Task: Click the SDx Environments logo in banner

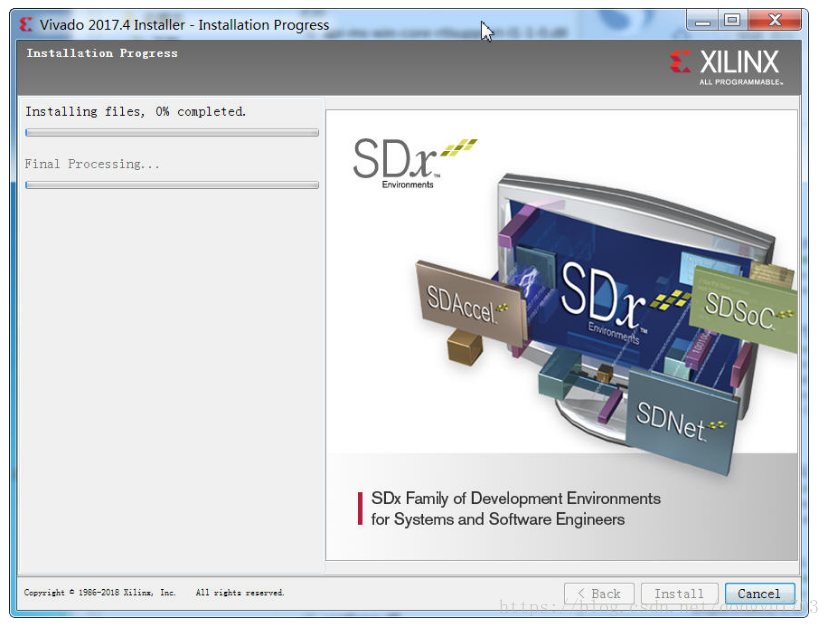Action: coord(414,162)
